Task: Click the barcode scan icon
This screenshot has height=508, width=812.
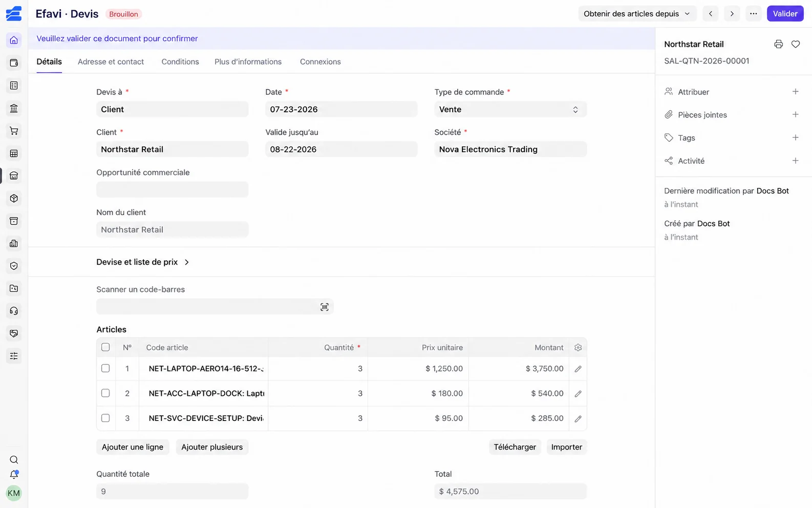Action: (325, 307)
